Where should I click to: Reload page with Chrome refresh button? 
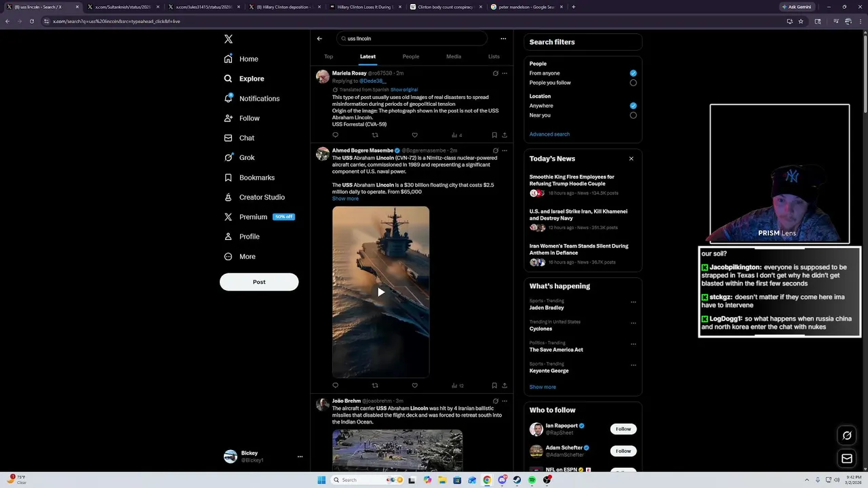coord(31,21)
